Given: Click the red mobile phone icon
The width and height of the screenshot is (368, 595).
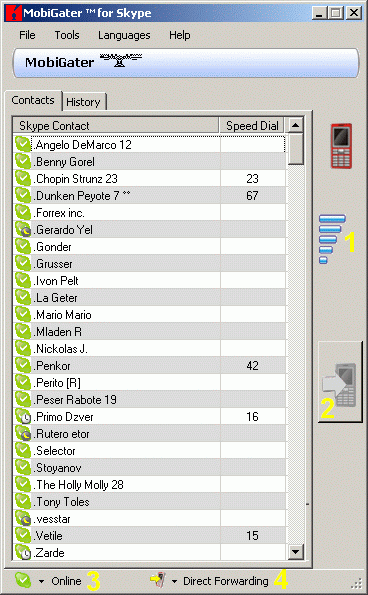Looking at the screenshot, I should click(341, 146).
